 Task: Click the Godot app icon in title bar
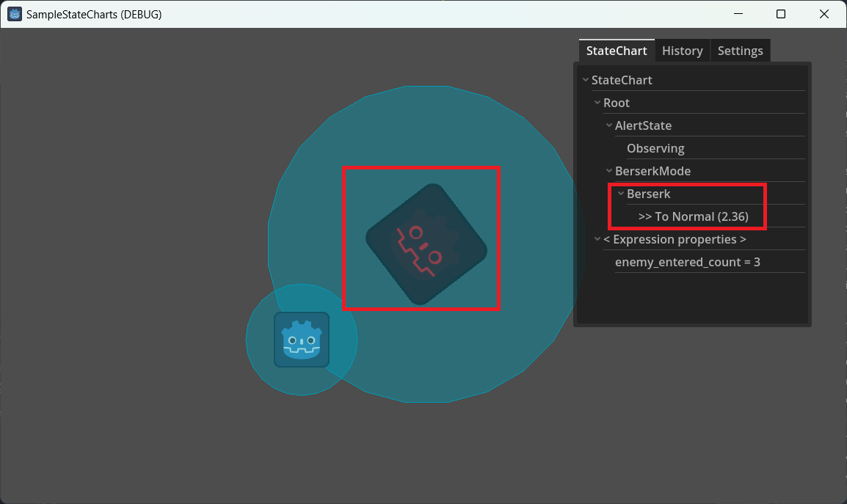15,14
